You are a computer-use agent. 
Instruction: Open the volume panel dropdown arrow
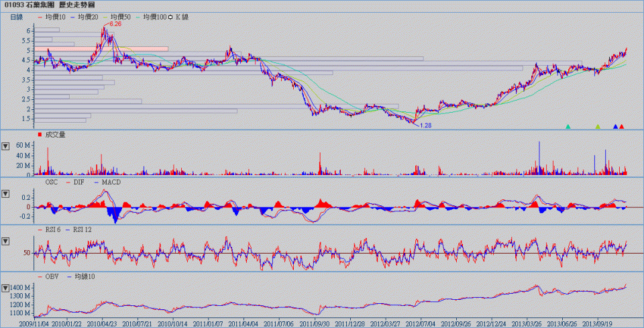(6, 146)
